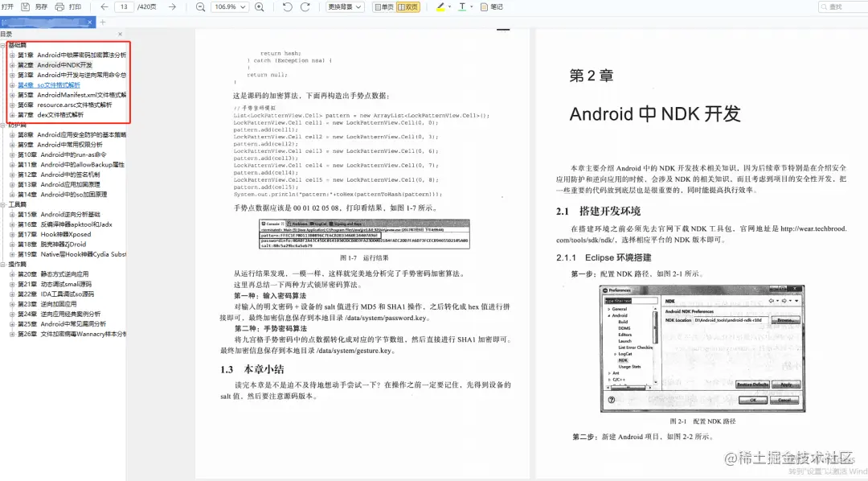Image resolution: width=868 pixels, height=481 pixels.
Task: Expand 第9章 Android中常用权限分析 node
Action: click(12, 145)
